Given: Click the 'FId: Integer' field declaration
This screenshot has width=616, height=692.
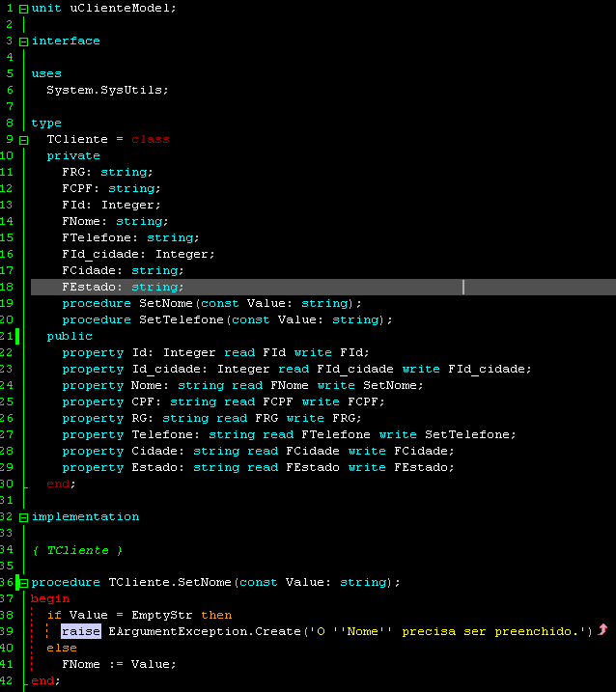Looking at the screenshot, I should (x=111, y=206).
